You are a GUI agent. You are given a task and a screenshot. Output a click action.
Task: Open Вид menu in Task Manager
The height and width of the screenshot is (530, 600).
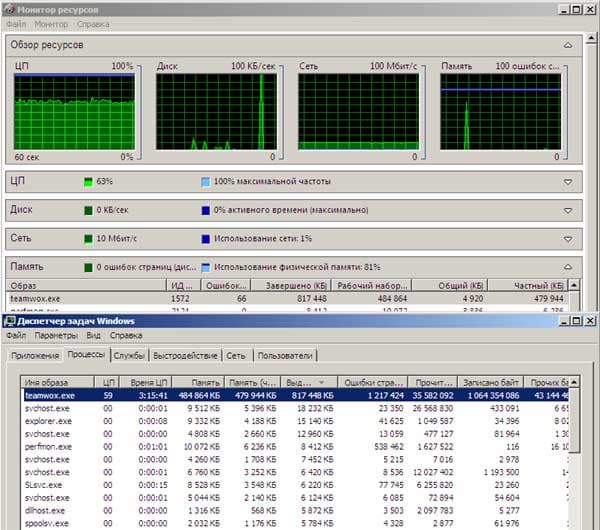pos(93,336)
